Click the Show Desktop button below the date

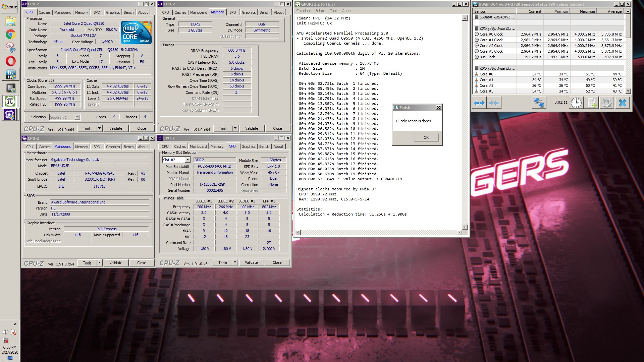tap(10, 358)
